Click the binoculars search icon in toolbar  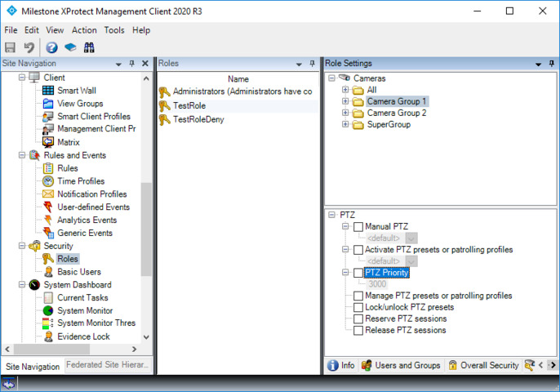pos(89,47)
